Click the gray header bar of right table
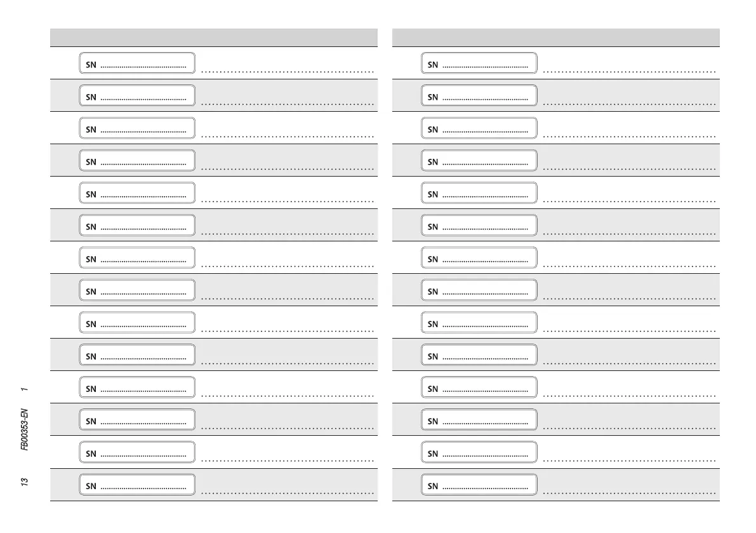The image size is (756, 533). [556, 37]
